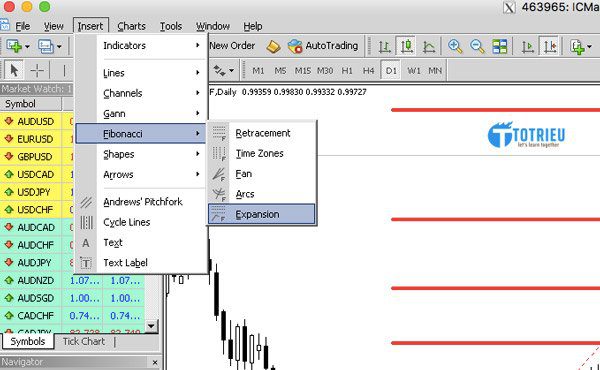The height and width of the screenshot is (370, 600).
Task: Select the vertical line drawing tool
Action: tap(64, 71)
